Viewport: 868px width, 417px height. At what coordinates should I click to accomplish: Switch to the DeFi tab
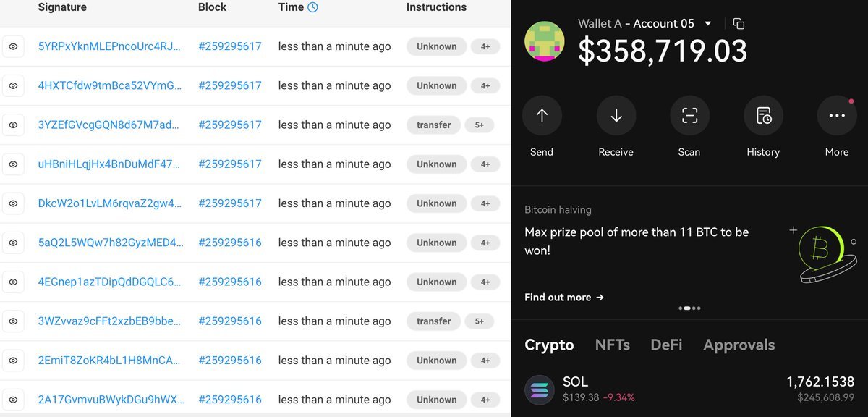click(x=666, y=345)
